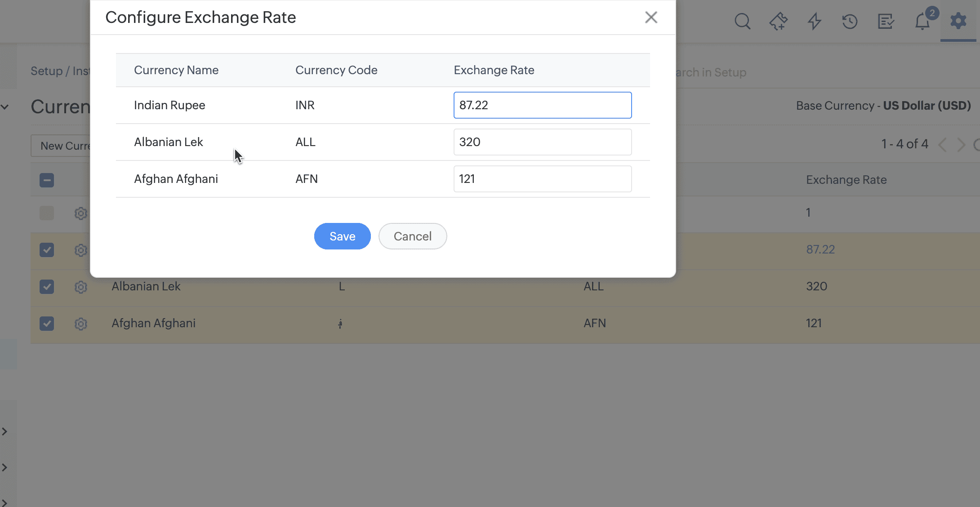Select the Settings gear in the top bar
This screenshot has width=980, height=507.
[x=958, y=21]
